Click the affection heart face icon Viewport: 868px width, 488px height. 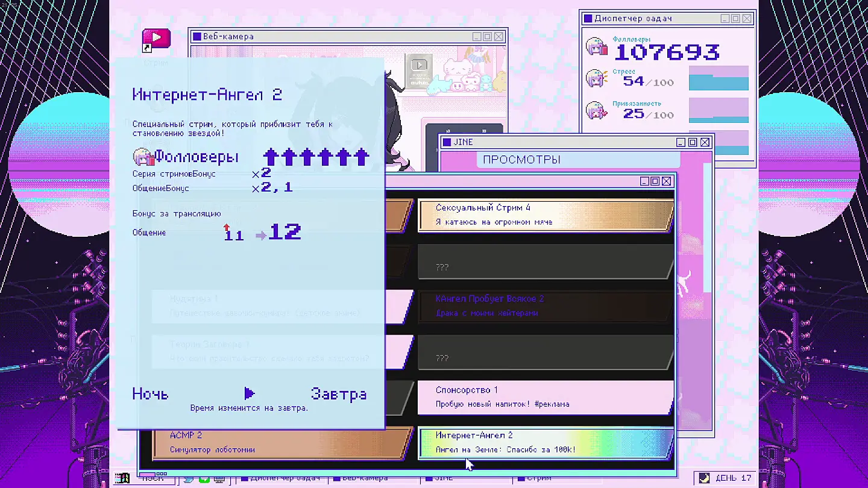coord(596,111)
